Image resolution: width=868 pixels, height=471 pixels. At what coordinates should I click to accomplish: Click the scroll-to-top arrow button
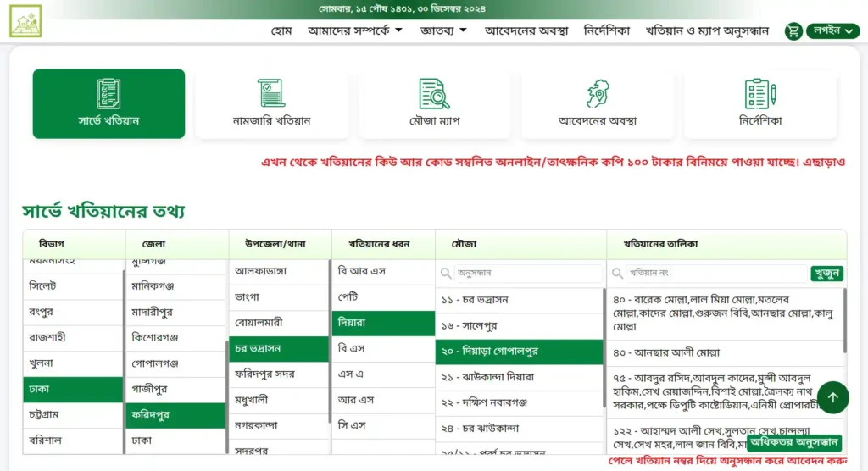click(x=832, y=397)
